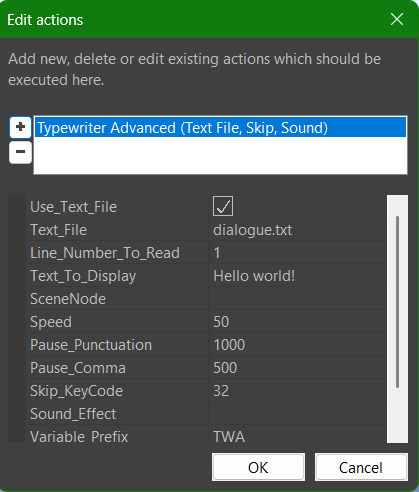Click the properties list vertical scrollbar
The image size is (419, 492).
[397, 302]
